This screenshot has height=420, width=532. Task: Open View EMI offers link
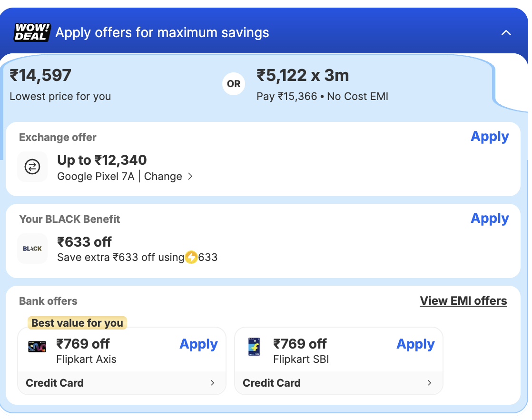click(x=463, y=301)
